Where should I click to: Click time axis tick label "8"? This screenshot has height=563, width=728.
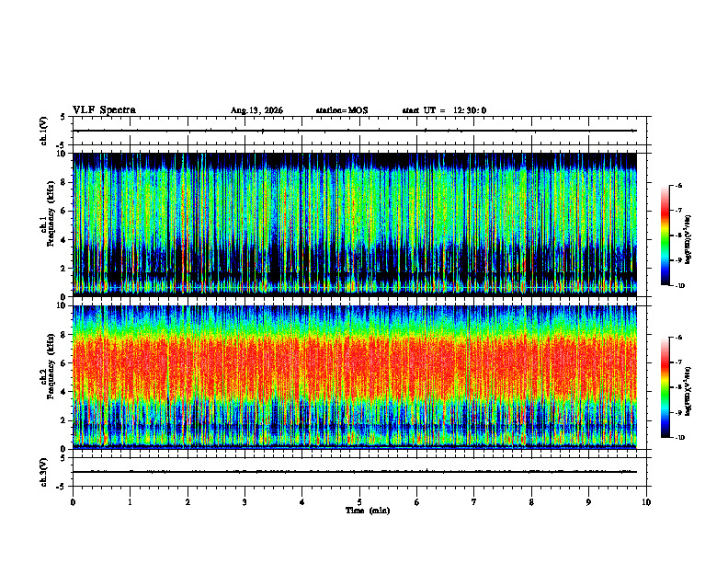click(x=531, y=501)
